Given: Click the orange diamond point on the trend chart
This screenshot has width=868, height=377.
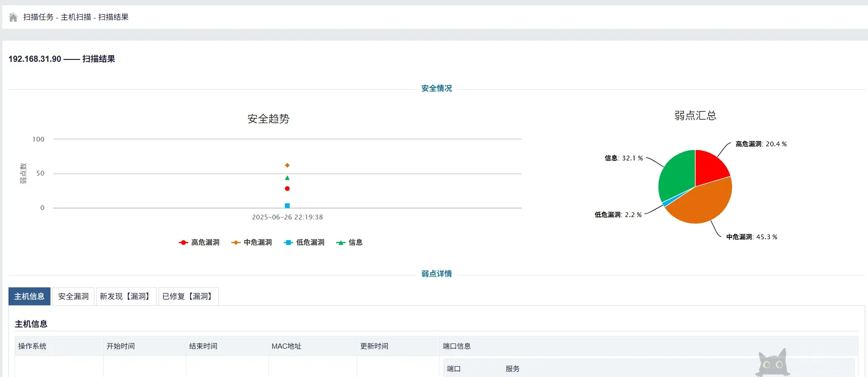Looking at the screenshot, I should tap(287, 165).
